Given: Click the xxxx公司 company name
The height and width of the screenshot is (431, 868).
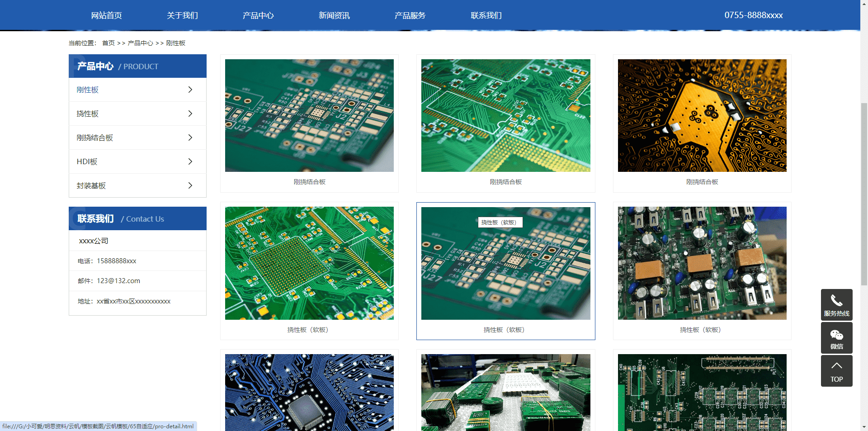Looking at the screenshot, I should click(94, 241).
